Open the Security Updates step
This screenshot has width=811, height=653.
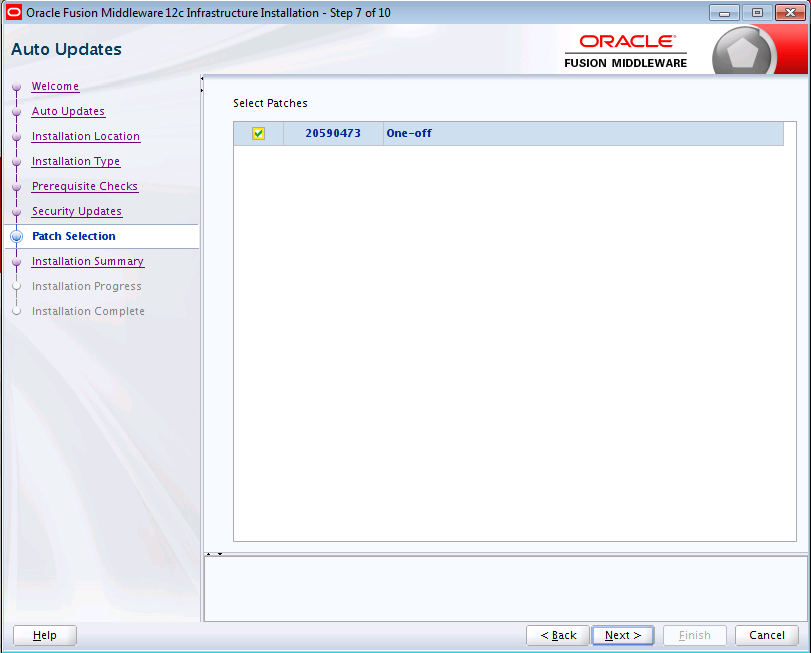(77, 211)
